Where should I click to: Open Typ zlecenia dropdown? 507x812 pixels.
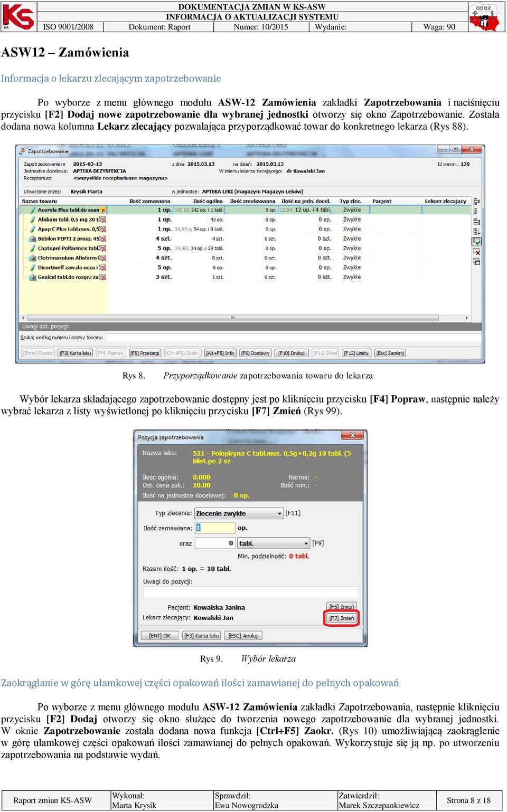tap(239, 513)
